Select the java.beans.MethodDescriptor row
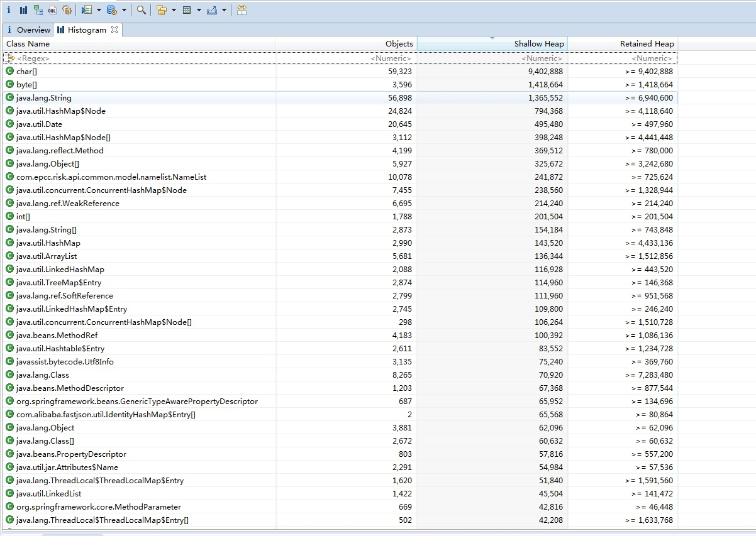Image resolution: width=756 pixels, height=536 pixels. tap(340, 388)
